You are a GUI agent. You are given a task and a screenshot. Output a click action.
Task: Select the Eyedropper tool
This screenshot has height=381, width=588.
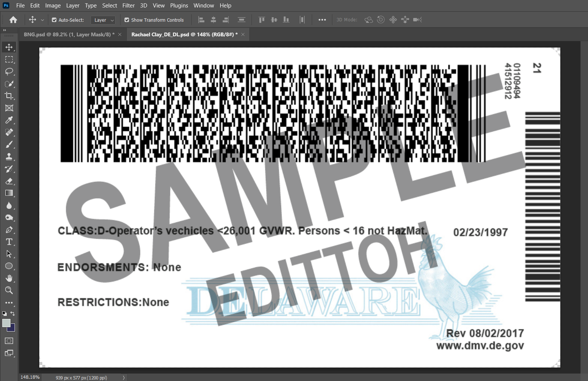(9, 120)
